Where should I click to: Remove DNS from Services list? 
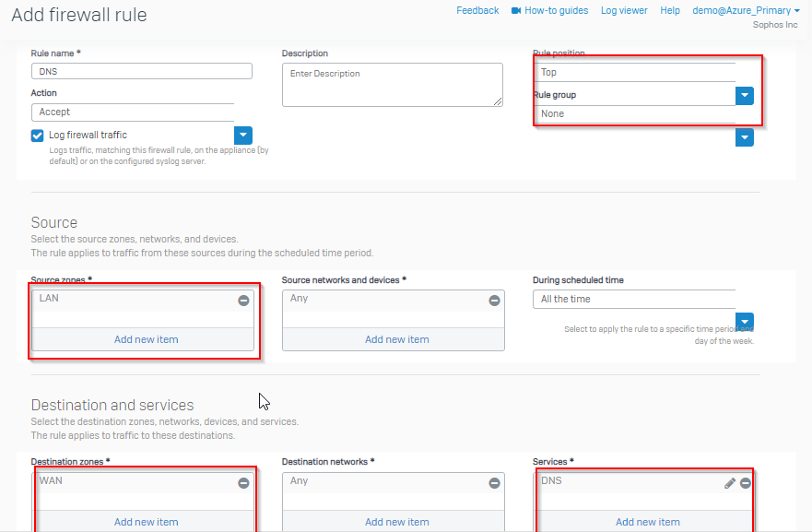tap(746, 483)
